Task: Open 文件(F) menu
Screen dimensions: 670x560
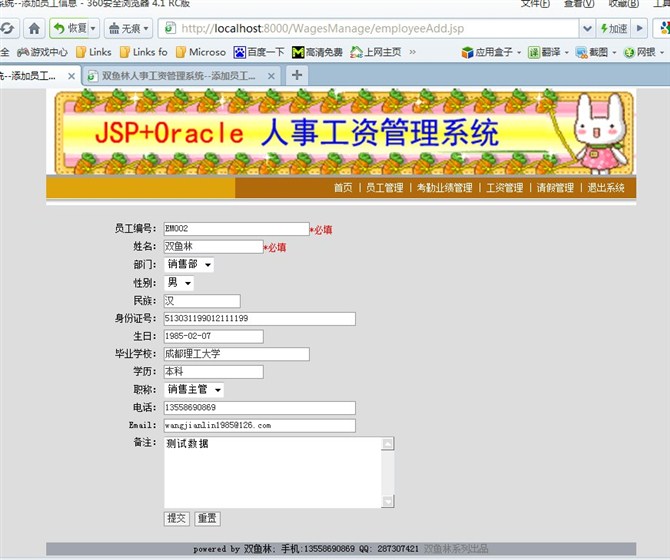Action: pos(535,4)
